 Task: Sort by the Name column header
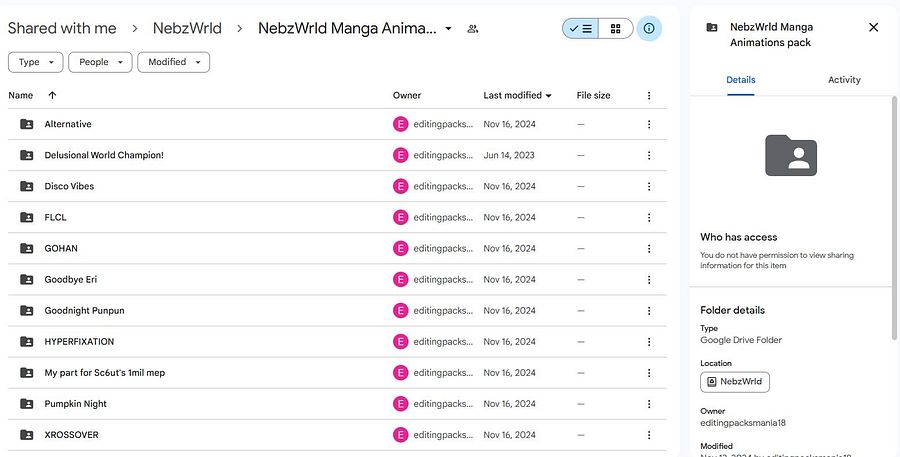click(21, 95)
